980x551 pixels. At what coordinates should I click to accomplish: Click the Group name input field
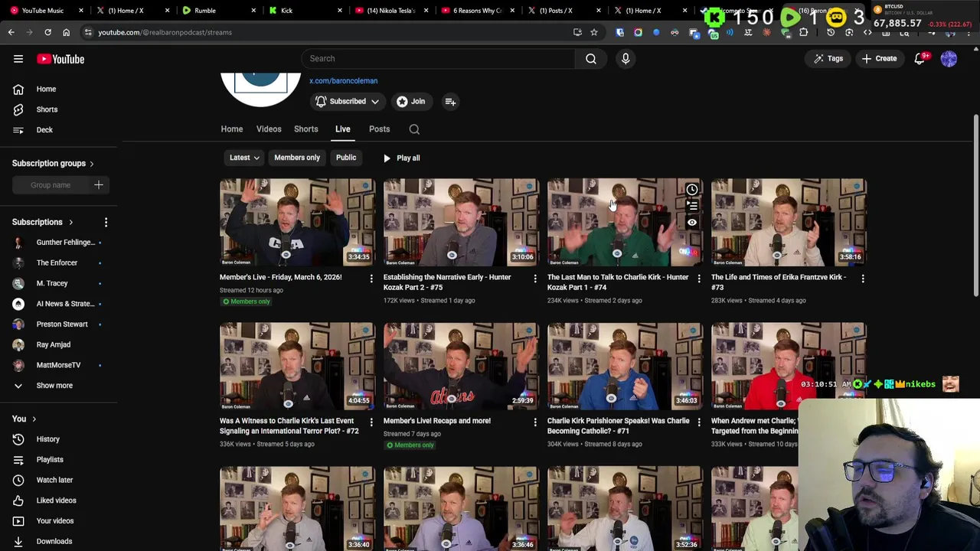coord(51,184)
